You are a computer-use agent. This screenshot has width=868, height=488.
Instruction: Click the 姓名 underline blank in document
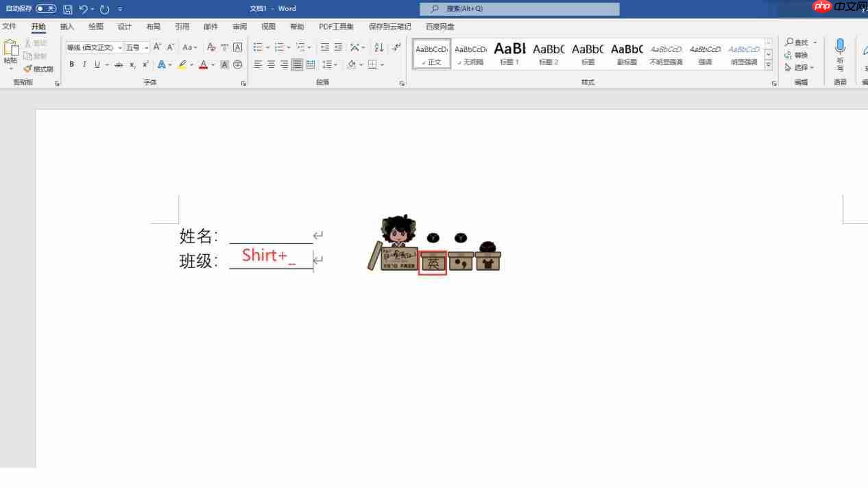click(271, 236)
